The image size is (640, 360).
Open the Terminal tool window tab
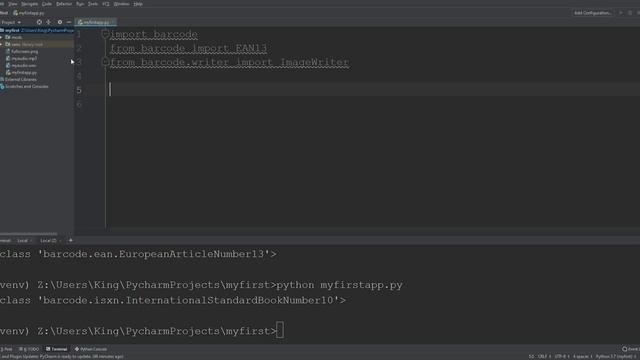pos(57,349)
